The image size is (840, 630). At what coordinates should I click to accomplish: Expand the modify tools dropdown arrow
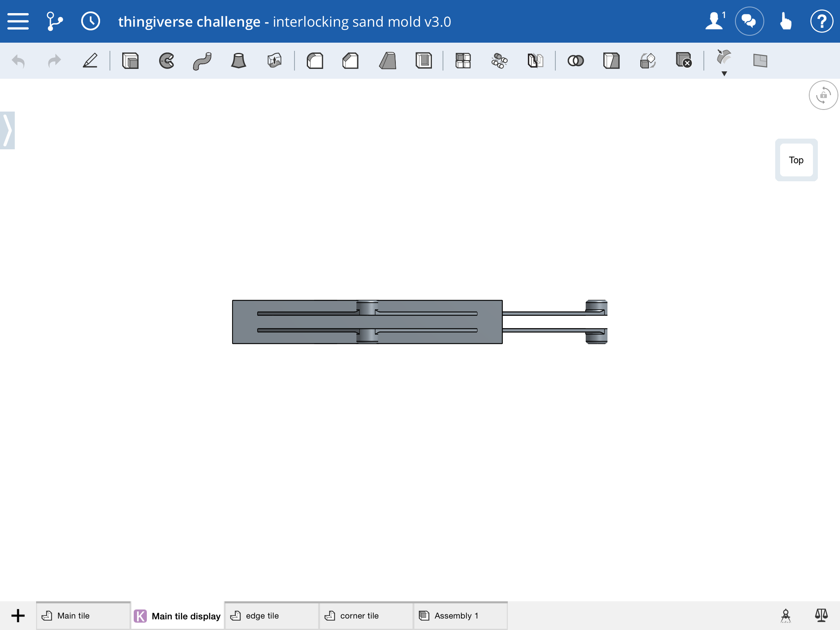click(724, 74)
